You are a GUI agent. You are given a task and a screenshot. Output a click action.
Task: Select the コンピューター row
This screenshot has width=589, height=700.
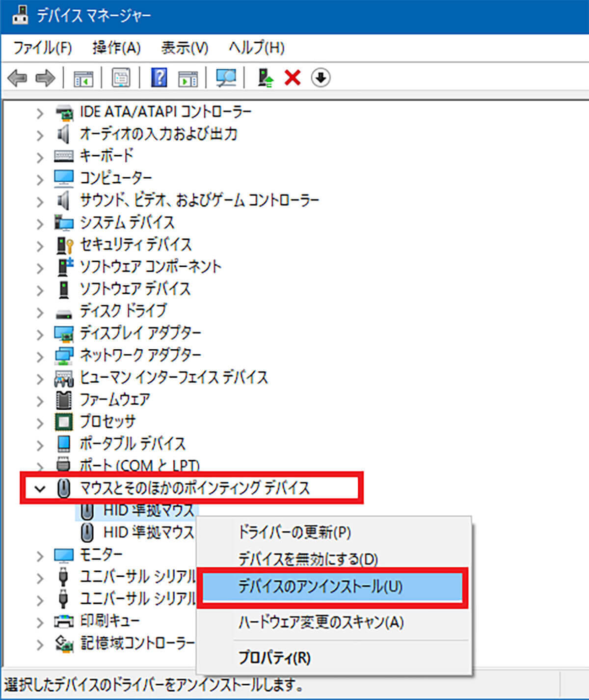116,178
